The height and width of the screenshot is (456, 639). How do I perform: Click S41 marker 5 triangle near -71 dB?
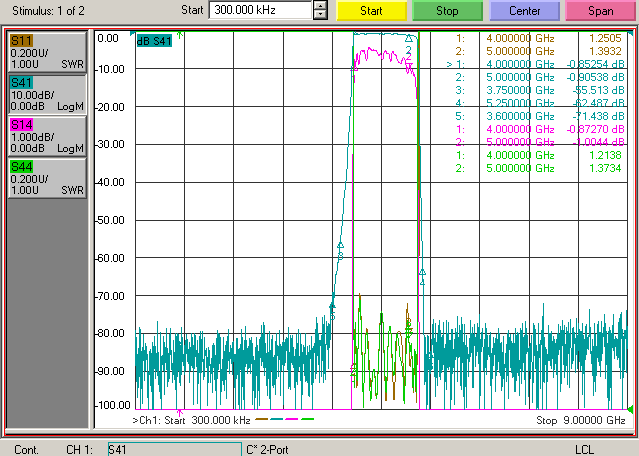(x=332, y=305)
